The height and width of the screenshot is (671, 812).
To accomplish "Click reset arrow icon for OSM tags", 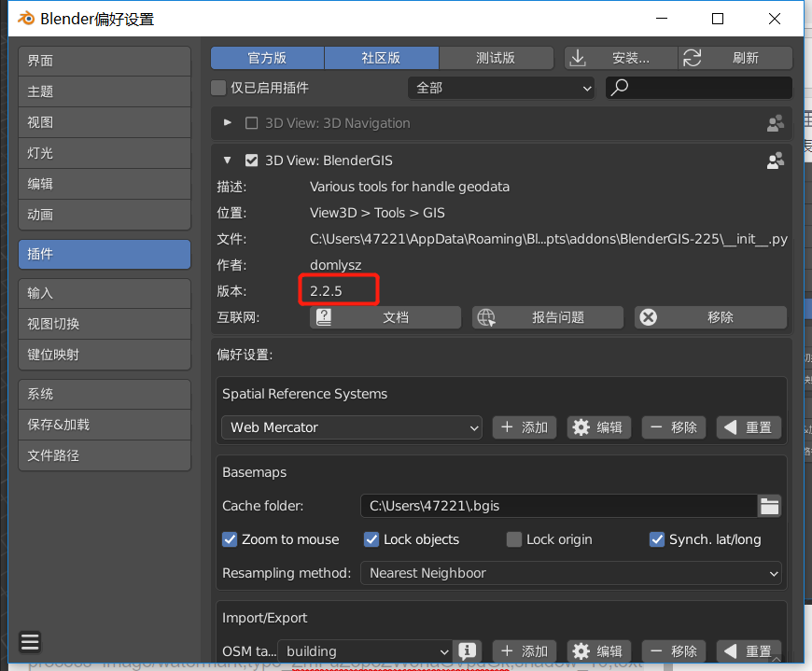I will point(730,650).
